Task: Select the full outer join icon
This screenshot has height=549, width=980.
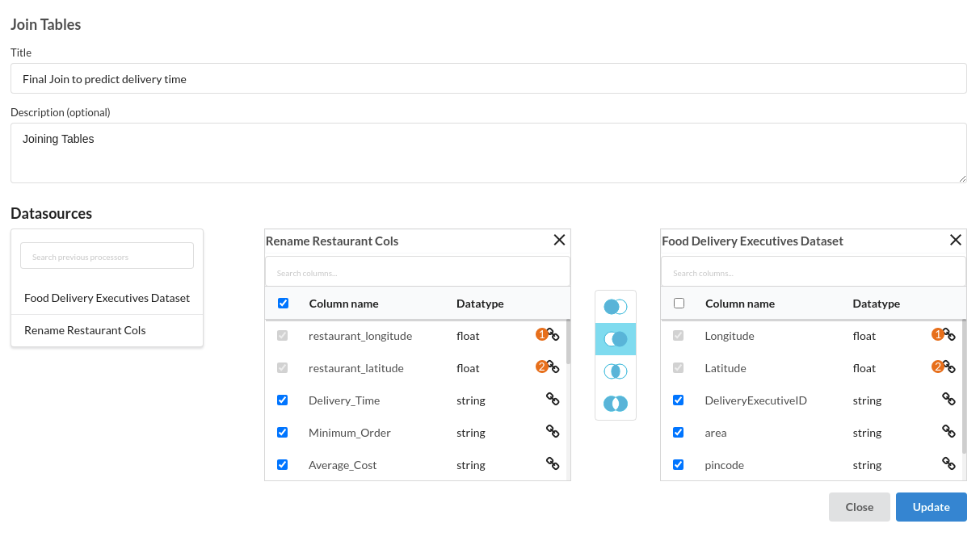Action: pos(616,404)
